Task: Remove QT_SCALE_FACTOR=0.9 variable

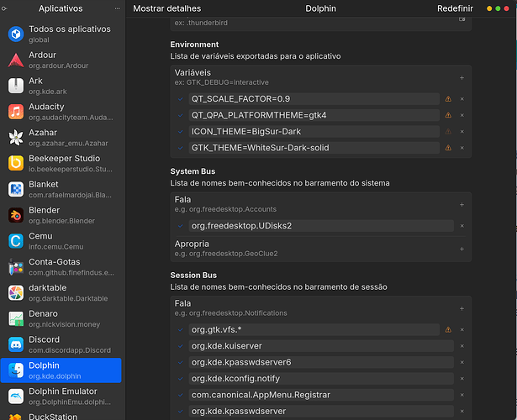Action: (x=462, y=99)
